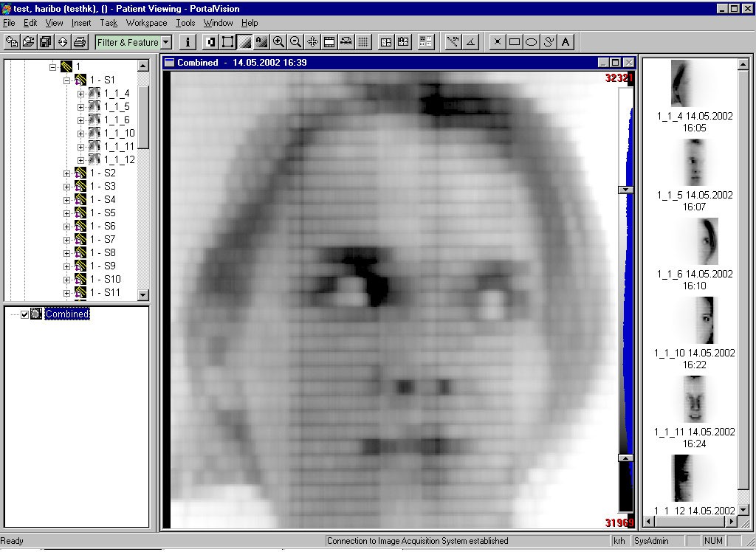The height and width of the screenshot is (552, 756).
Task: Select the 1_1_5 image in tree
Action: 117,106
